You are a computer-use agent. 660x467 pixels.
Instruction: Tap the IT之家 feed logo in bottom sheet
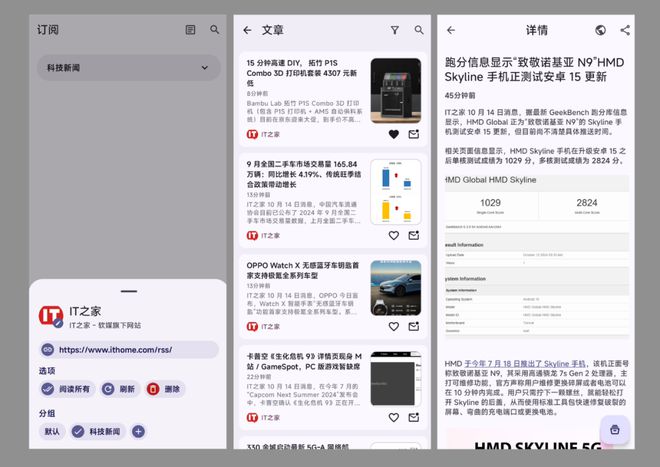click(51, 316)
